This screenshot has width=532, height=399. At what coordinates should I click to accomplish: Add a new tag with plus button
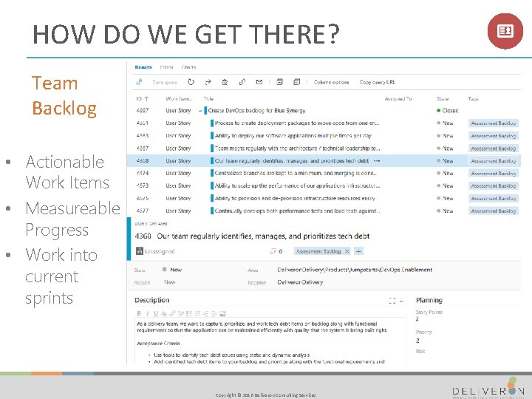pos(358,251)
